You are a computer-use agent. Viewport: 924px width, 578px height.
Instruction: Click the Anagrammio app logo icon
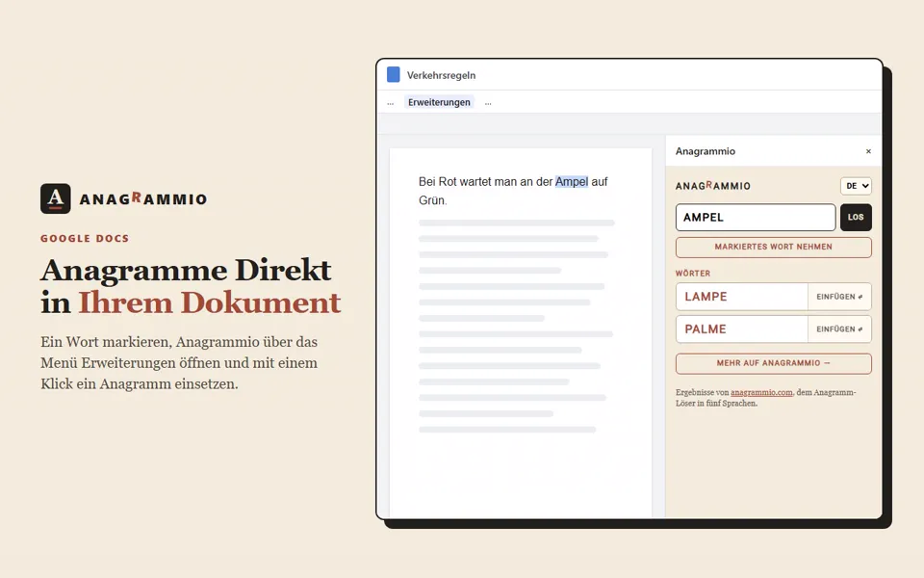coord(56,198)
